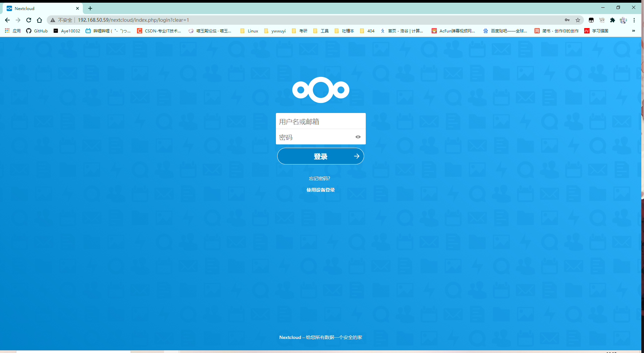Open the 学习强国 bookmark
This screenshot has height=353, width=644.
click(596, 31)
